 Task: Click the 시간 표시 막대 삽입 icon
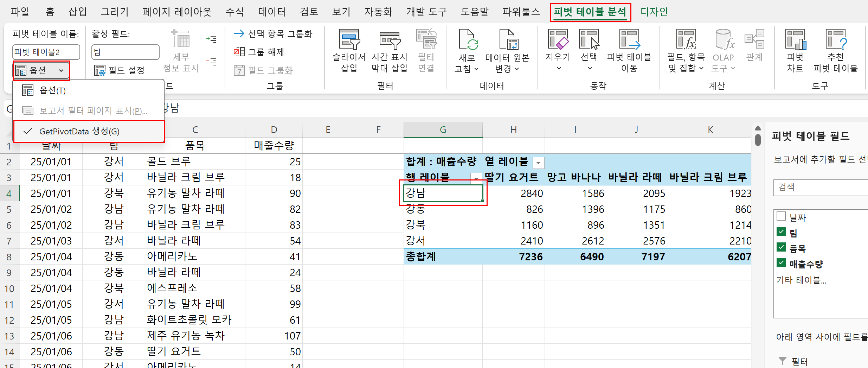[x=390, y=40]
